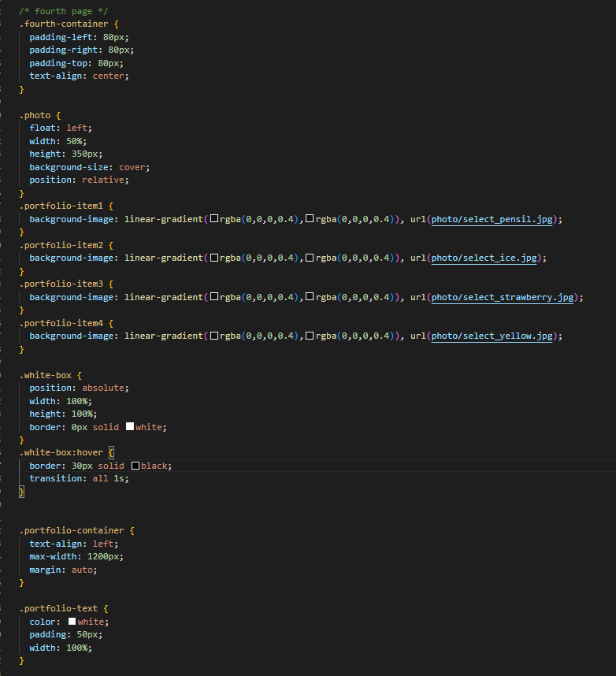
Task: Click first rgba swatch in .portfolio-item2
Action: 214,258
